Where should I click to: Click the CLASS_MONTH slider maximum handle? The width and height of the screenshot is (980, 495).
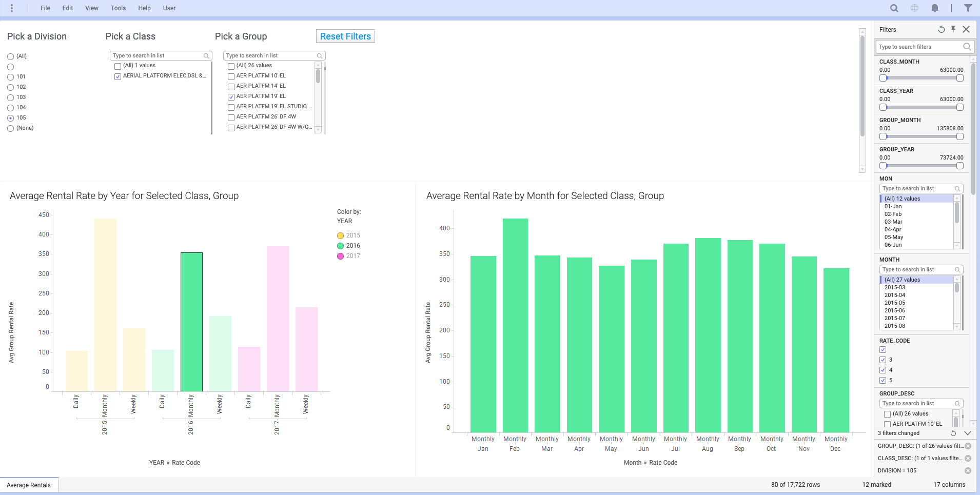coord(959,78)
